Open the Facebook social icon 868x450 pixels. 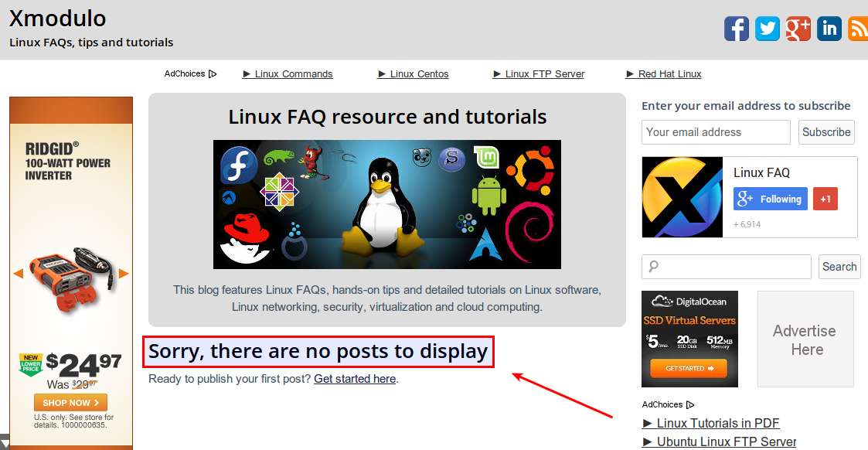pos(737,29)
